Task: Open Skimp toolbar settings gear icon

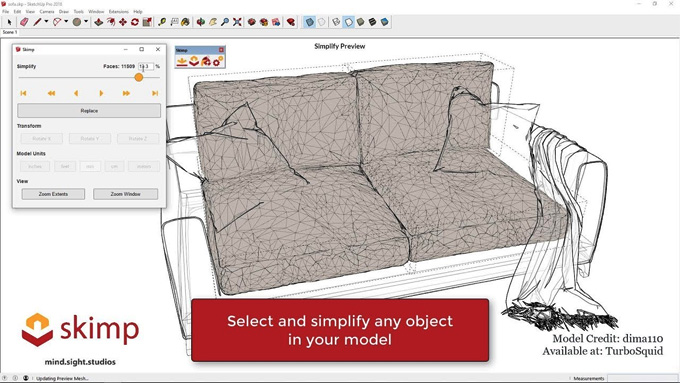Action: pos(218,61)
